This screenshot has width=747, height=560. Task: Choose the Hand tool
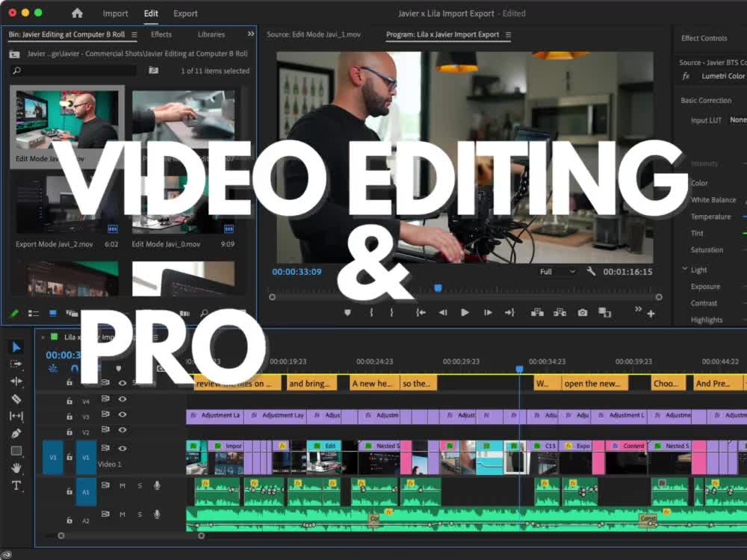[x=16, y=468]
